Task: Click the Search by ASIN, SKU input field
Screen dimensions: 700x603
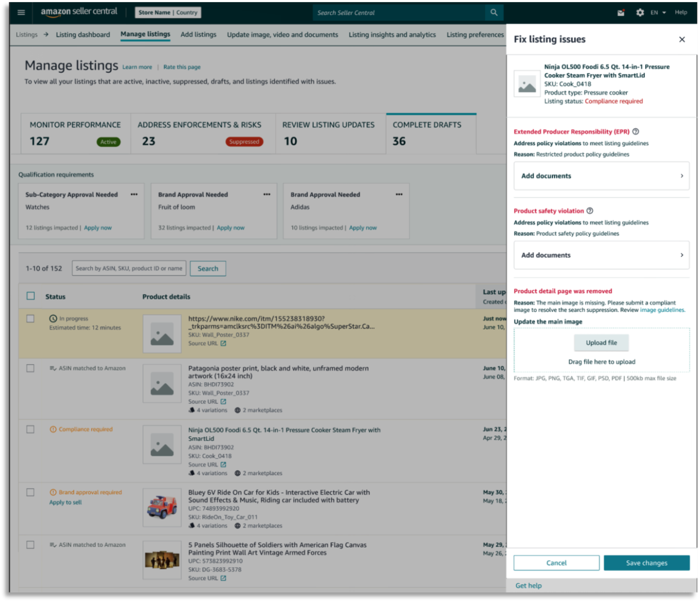Action: point(129,268)
